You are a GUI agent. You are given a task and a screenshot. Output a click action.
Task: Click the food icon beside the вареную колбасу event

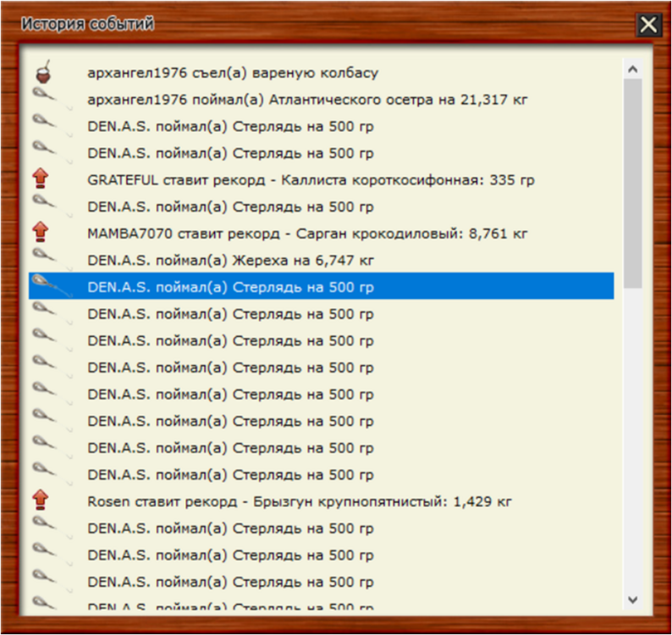(x=40, y=72)
